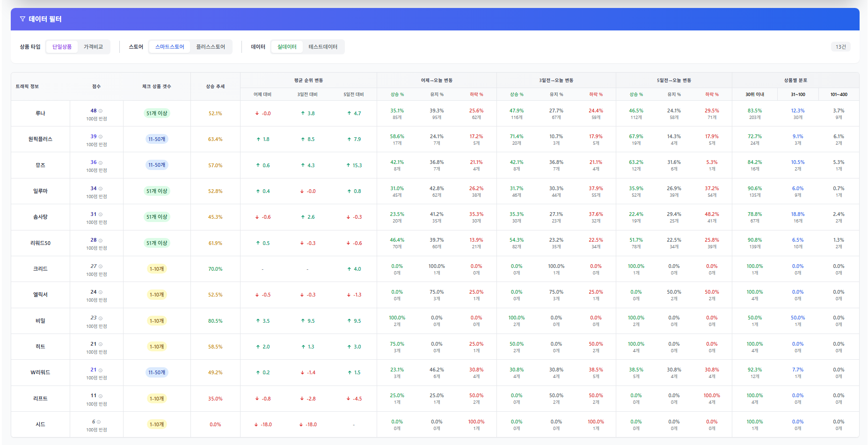This screenshot has height=445, width=868.
Task: Click the 히트 row name
Action: tap(41, 347)
